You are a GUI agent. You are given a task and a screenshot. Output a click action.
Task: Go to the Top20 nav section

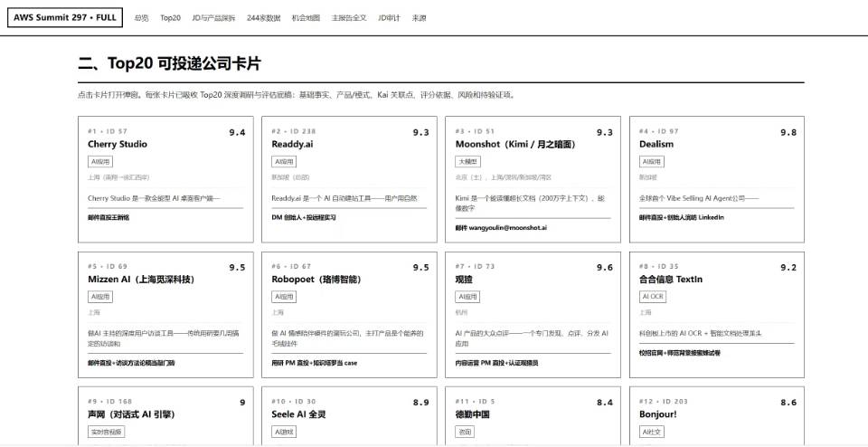point(171,18)
